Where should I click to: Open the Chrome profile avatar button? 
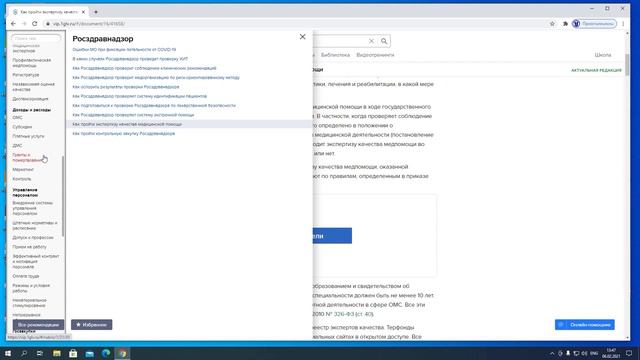[x=594, y=24]
